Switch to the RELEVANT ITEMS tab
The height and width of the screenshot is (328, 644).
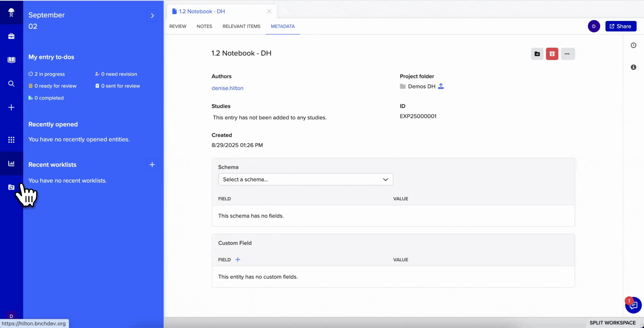[x=241, y=26]
